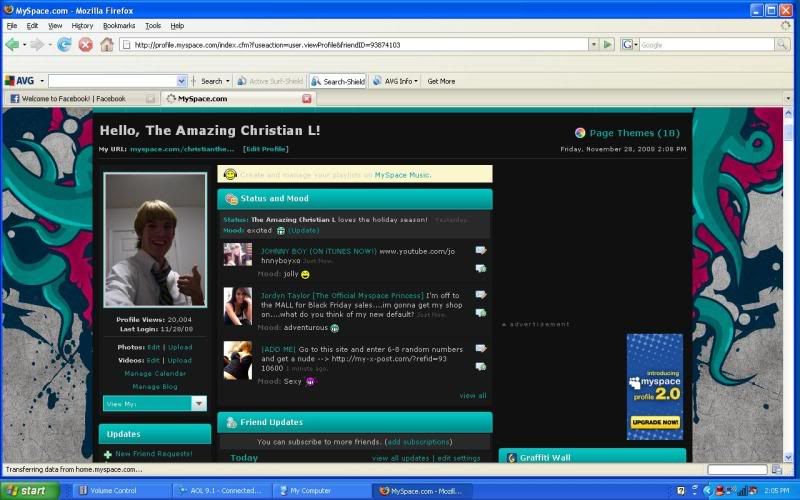Click the lower comment icon beside JOHNNY BOY status

point(481,268)
